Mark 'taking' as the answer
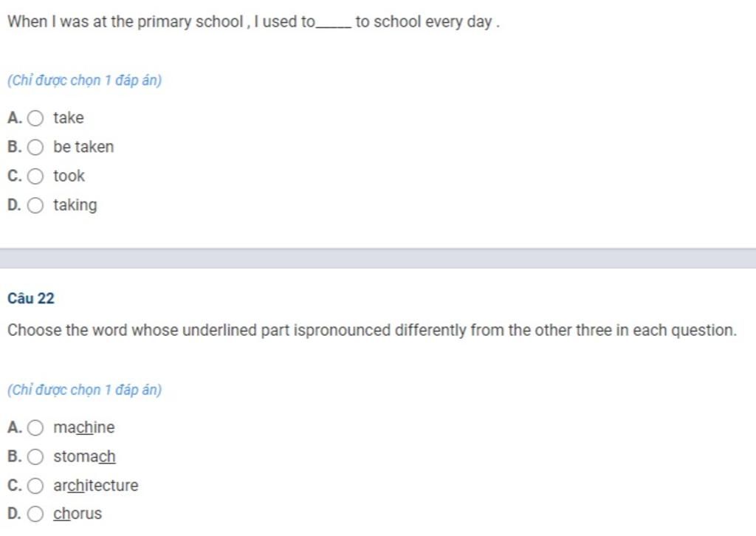756x536 pixels. [x=35, y=205]
